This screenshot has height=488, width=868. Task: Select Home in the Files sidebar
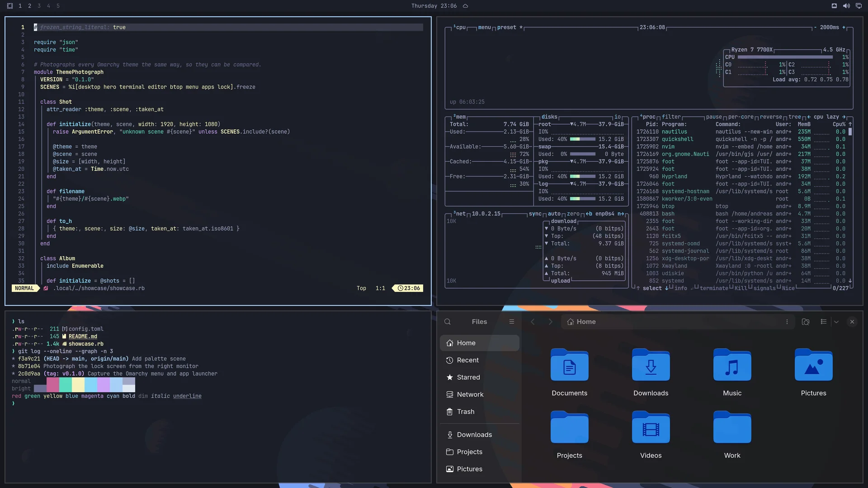tap(479, 343)
